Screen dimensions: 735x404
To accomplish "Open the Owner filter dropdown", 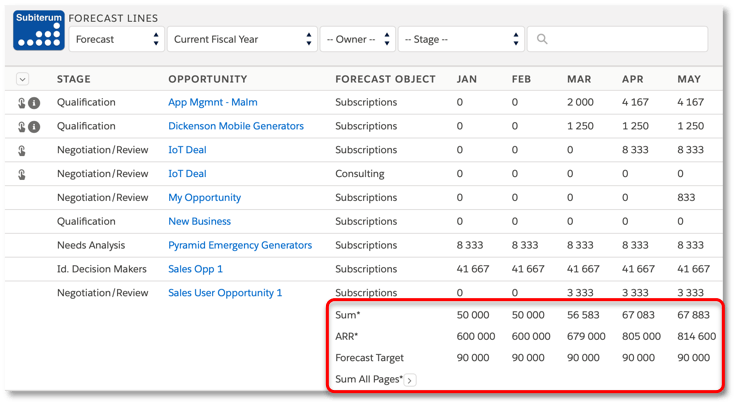I will coord(358,39).
